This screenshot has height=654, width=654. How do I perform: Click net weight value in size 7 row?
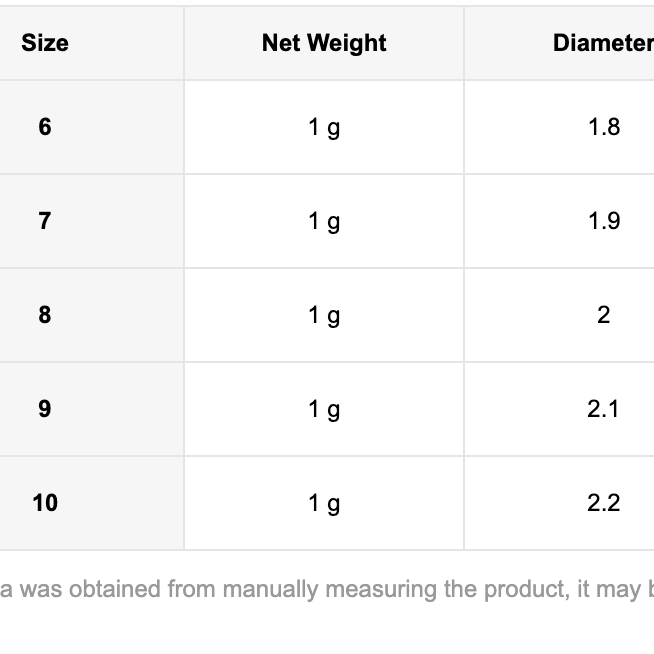coord(324,221)
